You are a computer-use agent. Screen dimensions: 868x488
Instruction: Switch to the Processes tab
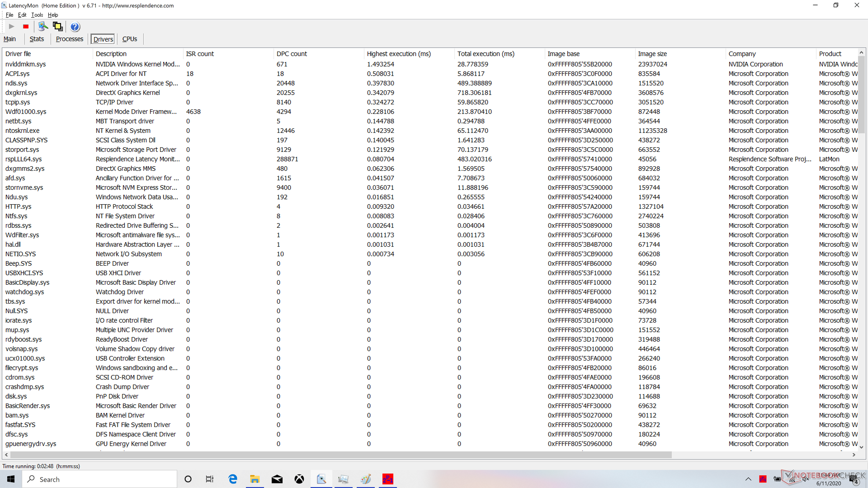click(x=70, y=39)
